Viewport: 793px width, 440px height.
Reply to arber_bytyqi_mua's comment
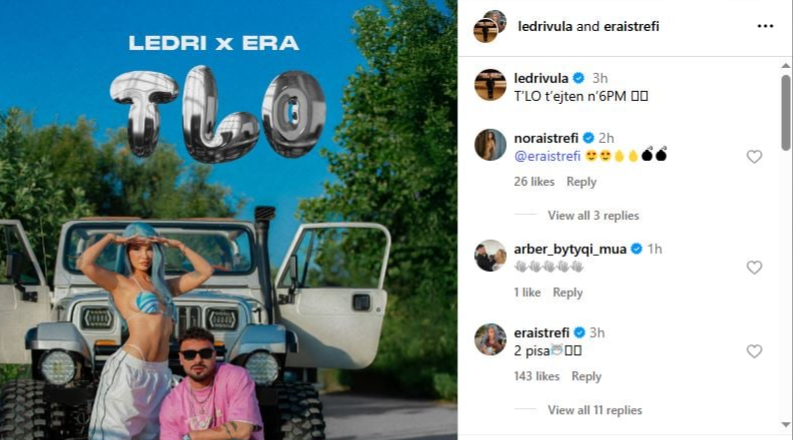pyautogui.click(x=567, y=293)
